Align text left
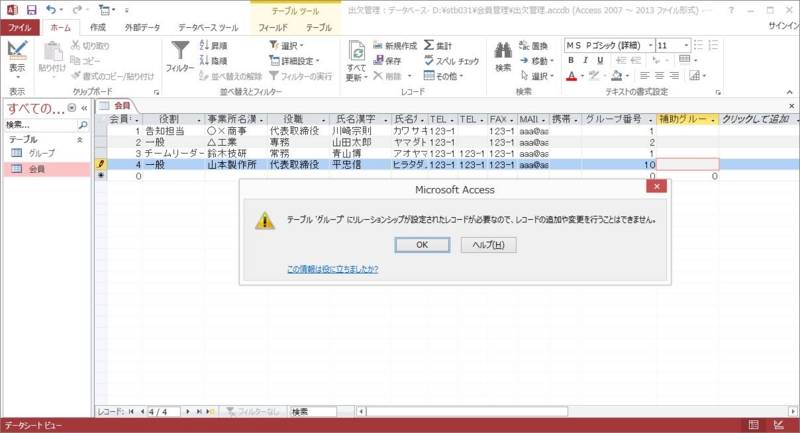Image resolution: width=800 pixels, height=433 pixels. pos(645,76)
